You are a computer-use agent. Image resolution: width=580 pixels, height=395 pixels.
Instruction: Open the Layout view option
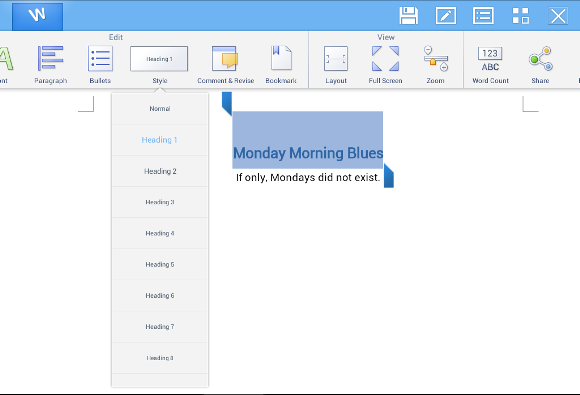tap(336, 64)
